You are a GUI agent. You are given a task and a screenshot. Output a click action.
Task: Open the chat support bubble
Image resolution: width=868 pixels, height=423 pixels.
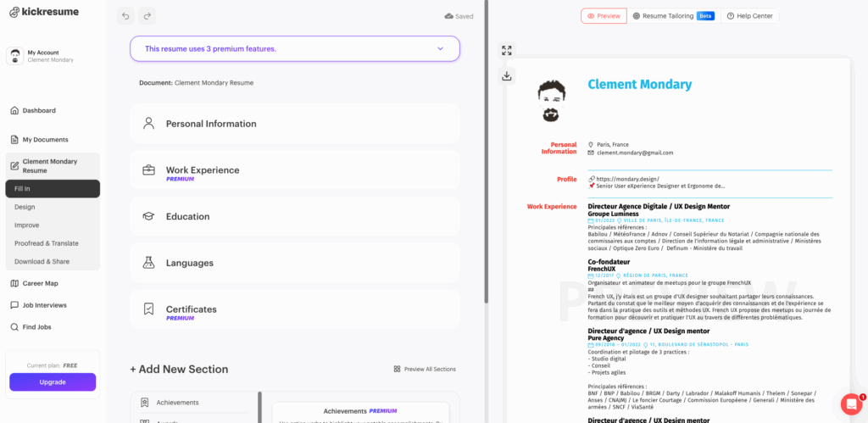coord(851,404)
